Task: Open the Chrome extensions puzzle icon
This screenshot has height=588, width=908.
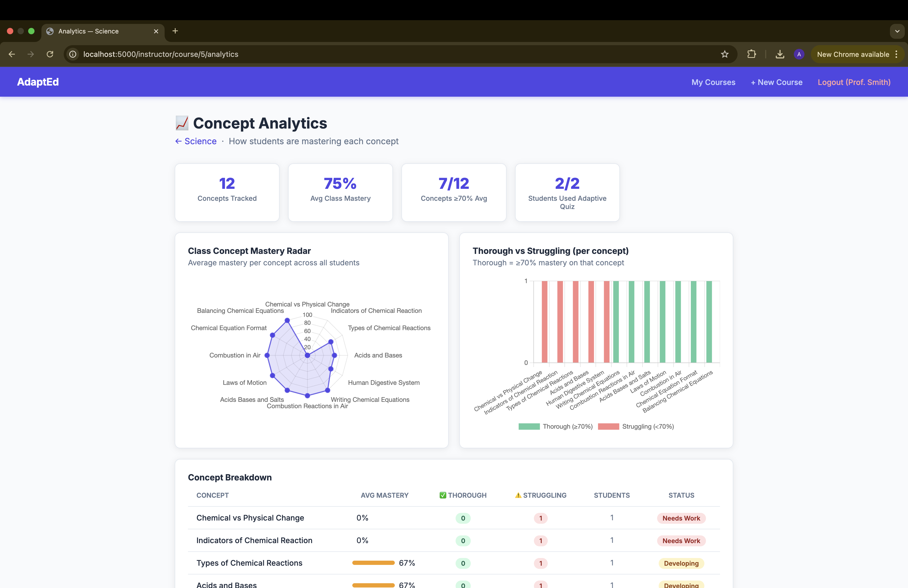Action: 751,54
